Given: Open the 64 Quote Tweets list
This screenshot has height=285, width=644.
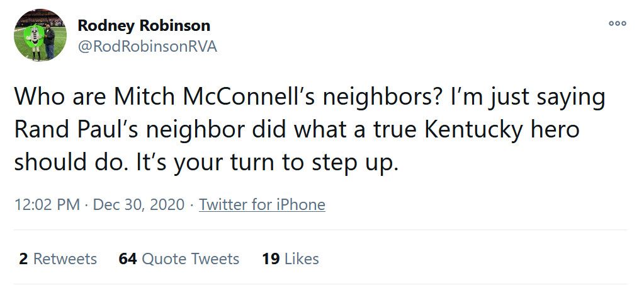Looking at the screenshot, I should pos(179,259).
